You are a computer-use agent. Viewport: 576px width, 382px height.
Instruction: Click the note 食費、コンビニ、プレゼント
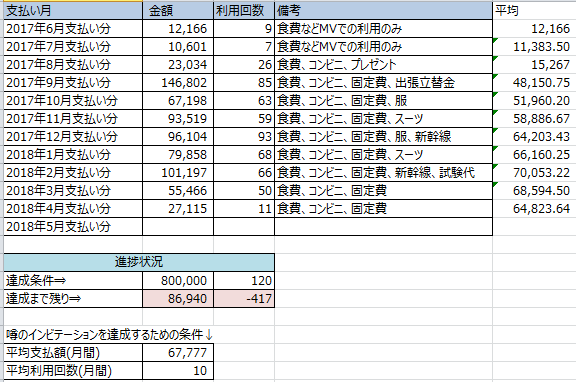pyautogui.click(x=384, y=65)
